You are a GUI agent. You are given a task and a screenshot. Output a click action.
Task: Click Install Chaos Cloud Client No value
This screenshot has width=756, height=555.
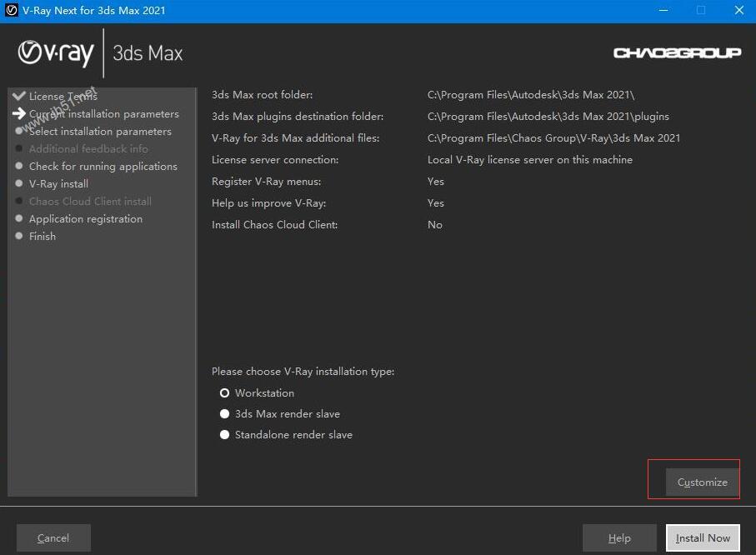point(434,225)
